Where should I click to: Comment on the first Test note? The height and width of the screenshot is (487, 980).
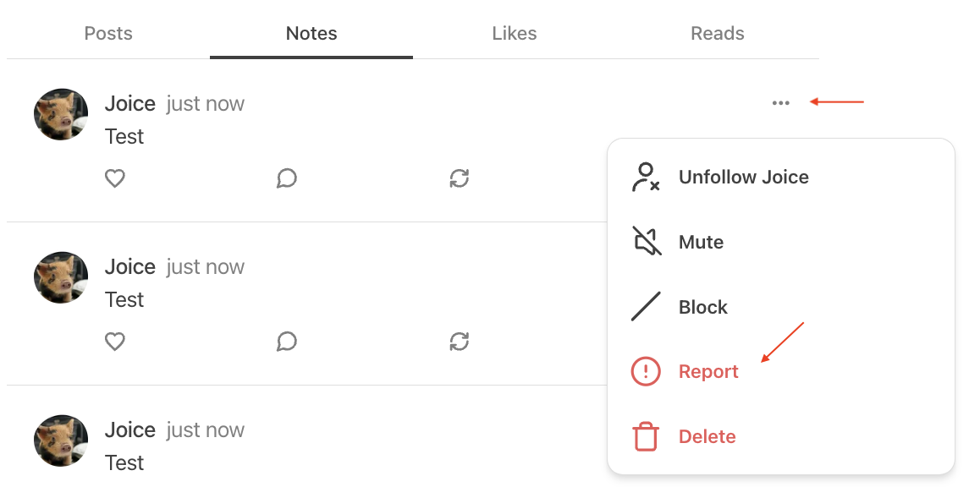[x=287, y=178]
